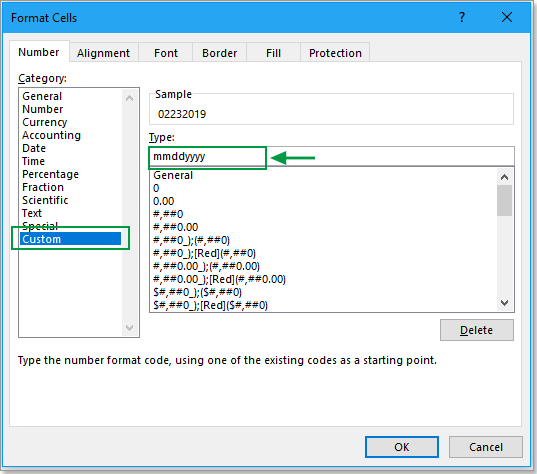Select the Fill tab

pyautogui.click(x=273, y=53)
